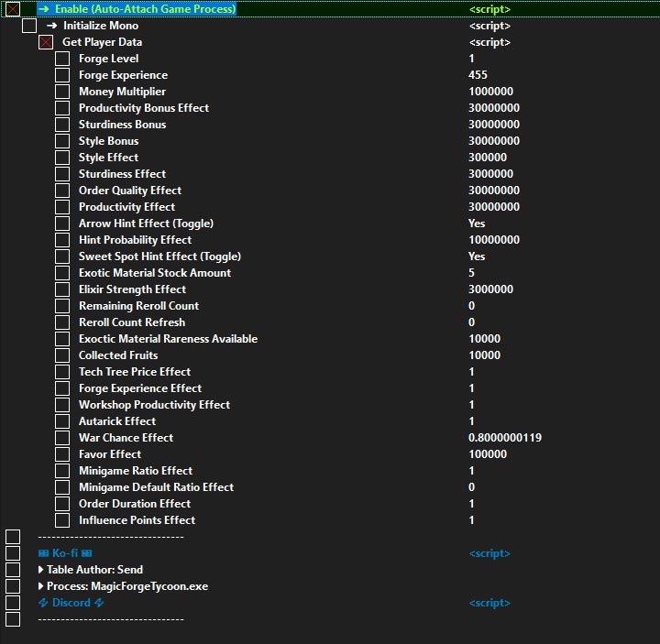Click the Discord row's <script> value
This screenshot has width=660, height=644.
click(x=489, y=603)
